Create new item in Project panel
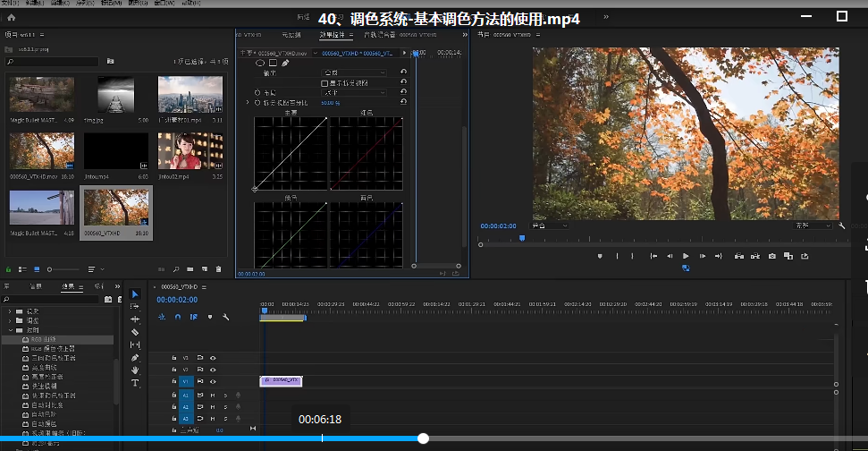 click(205, 269)
